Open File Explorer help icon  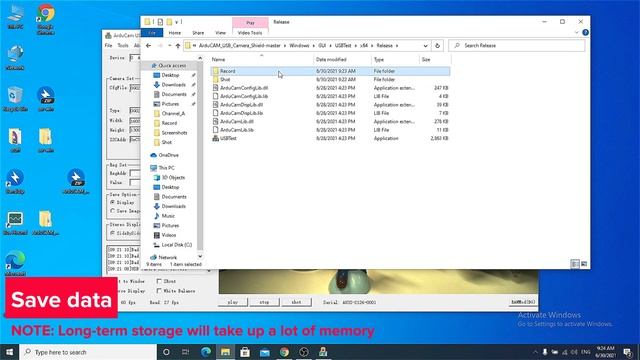pyautogui.click(x=585, y=33)
